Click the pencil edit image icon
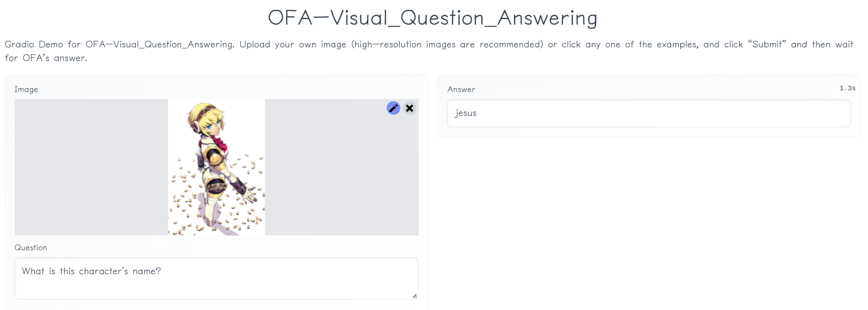868x310 pixels. click(x=393, y=108)
